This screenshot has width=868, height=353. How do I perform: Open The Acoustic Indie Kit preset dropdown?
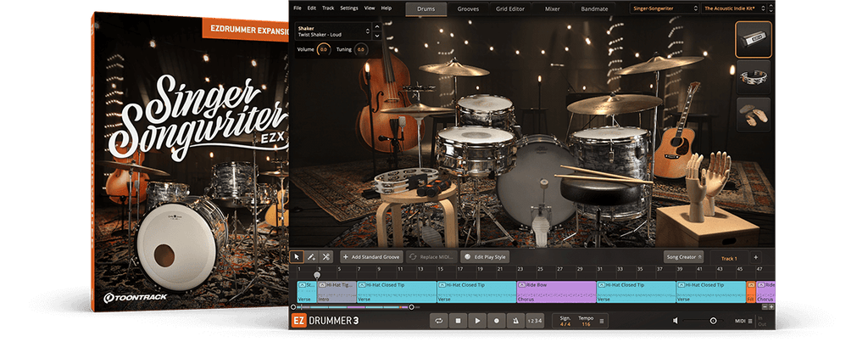(x=736, y=8)
